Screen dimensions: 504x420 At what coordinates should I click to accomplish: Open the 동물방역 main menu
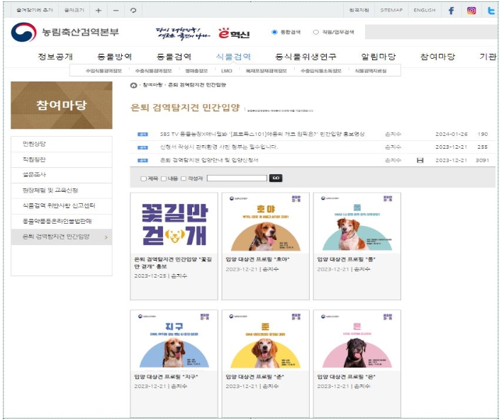(114, 57)
